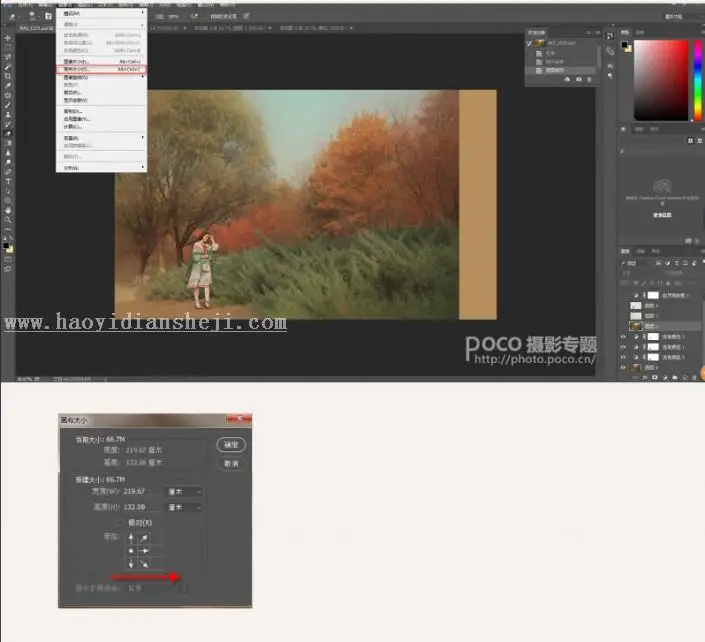This screenshot has width=705, height=642.
Task: Click the center anchor dot
Action: [131, 551]
